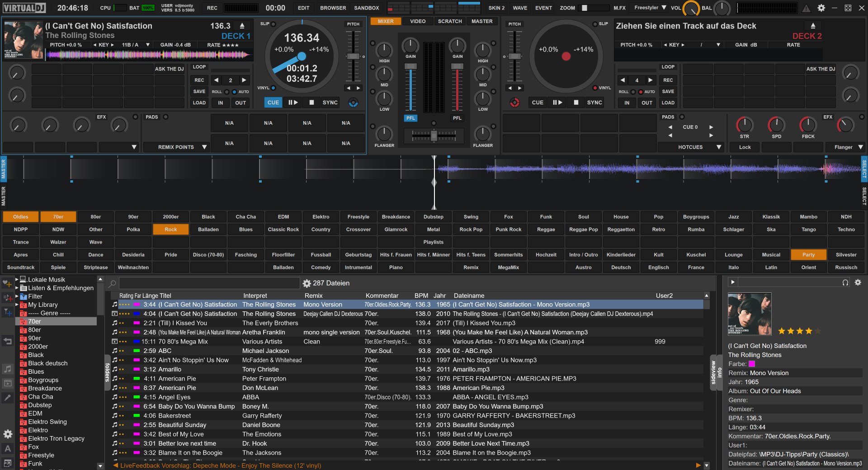The image size is (868, 470).
Task: Select the Rock genre filter button
Action: click(x=171, y=230)
